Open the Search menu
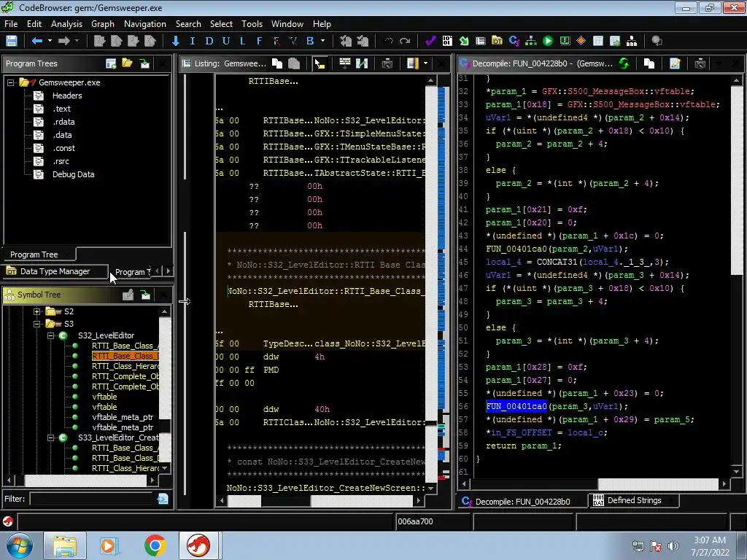 [x=188, y=24]
